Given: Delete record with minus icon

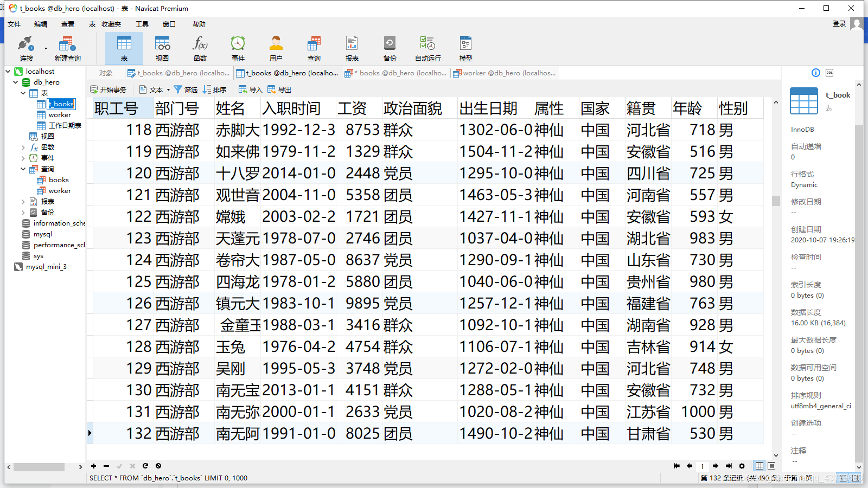Looking at the screenshot, I should tap(106, 466).
